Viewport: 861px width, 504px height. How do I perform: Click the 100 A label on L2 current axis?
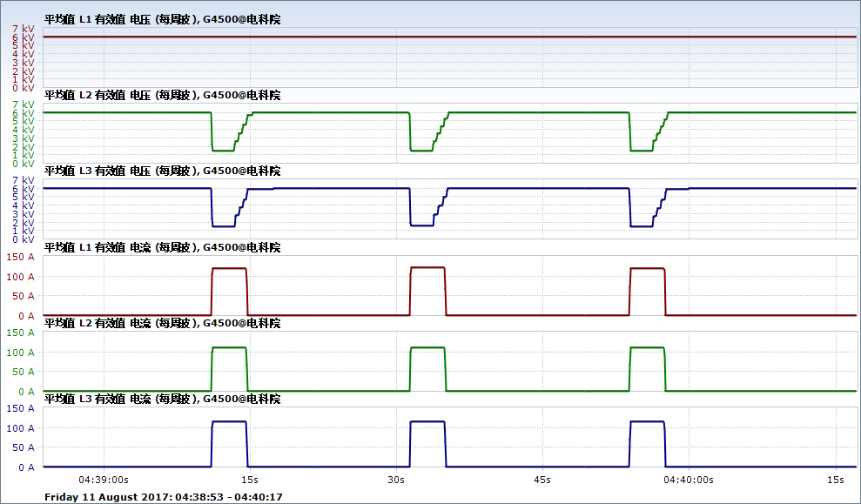tap(20, 353)
